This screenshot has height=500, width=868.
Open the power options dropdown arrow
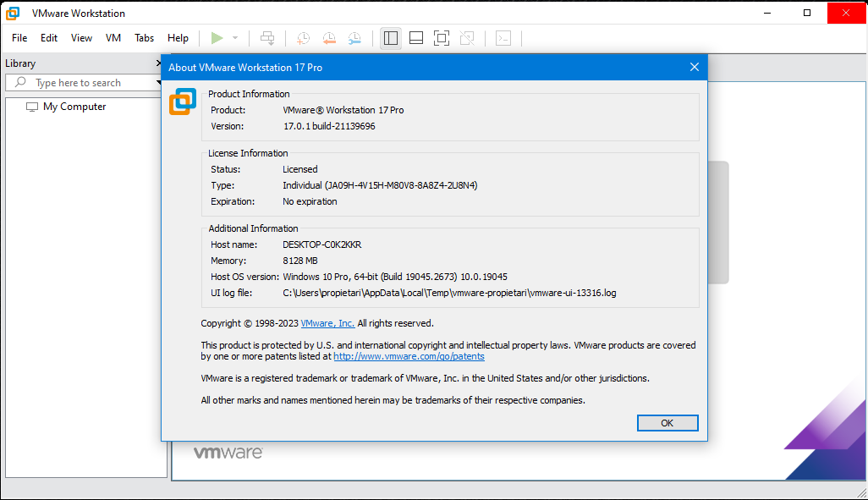pos(235,38)
